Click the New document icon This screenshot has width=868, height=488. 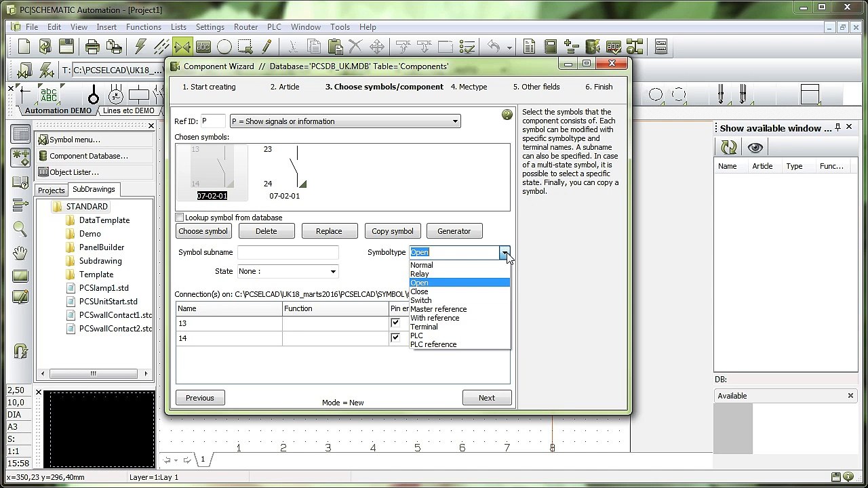coord(24,47)
